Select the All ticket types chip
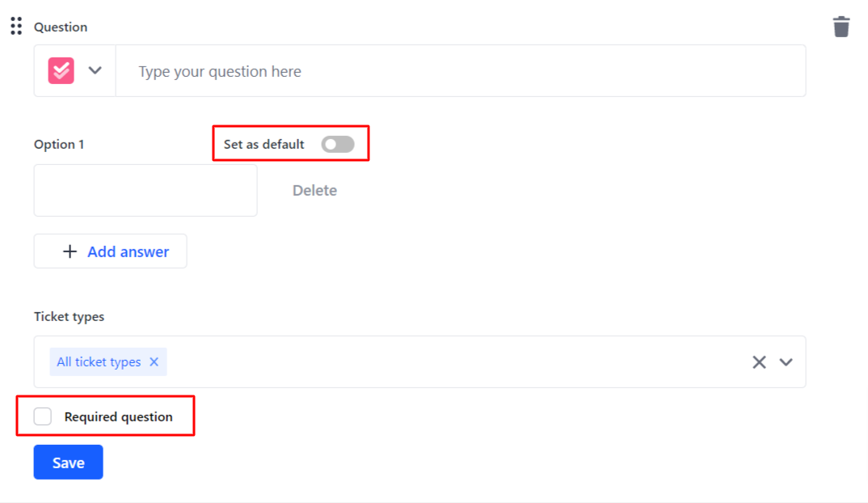This screenshot has height=503, width=868. coord(99,361)
